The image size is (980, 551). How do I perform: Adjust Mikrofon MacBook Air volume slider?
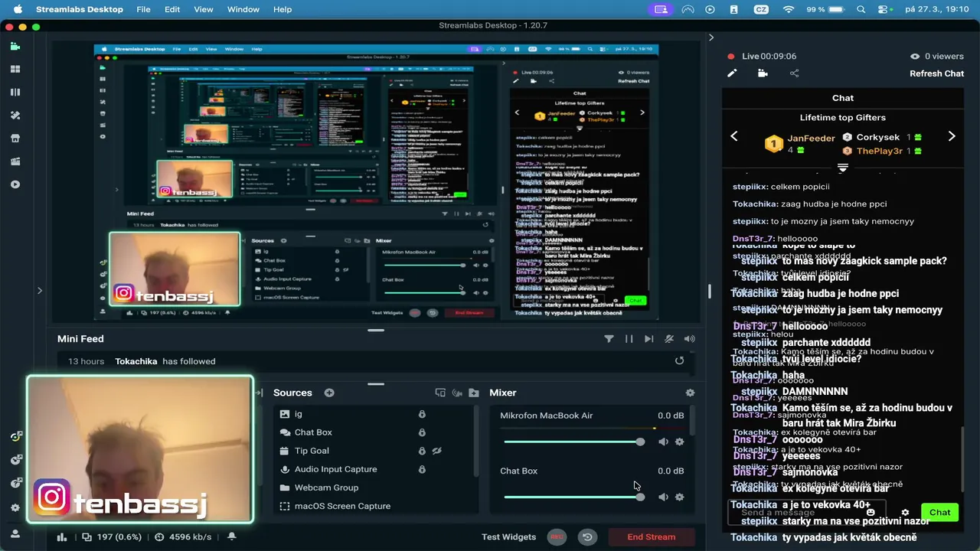(574, 442)
